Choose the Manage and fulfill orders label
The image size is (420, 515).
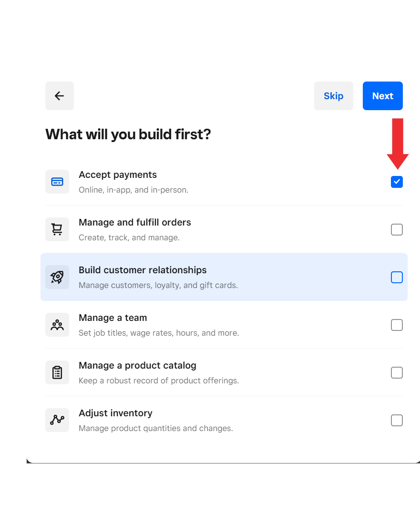(134, 223)
